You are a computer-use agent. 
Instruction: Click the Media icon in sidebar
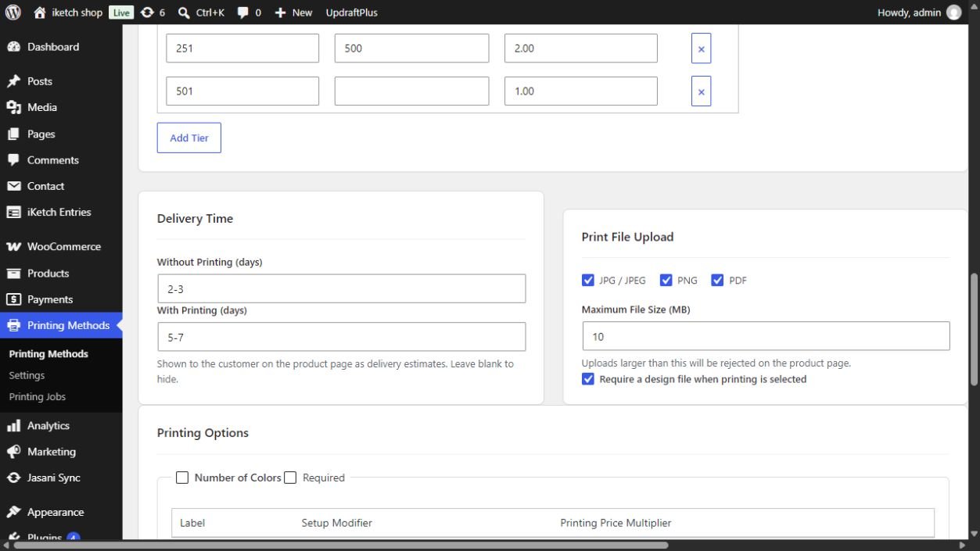[x=13, y=107]
